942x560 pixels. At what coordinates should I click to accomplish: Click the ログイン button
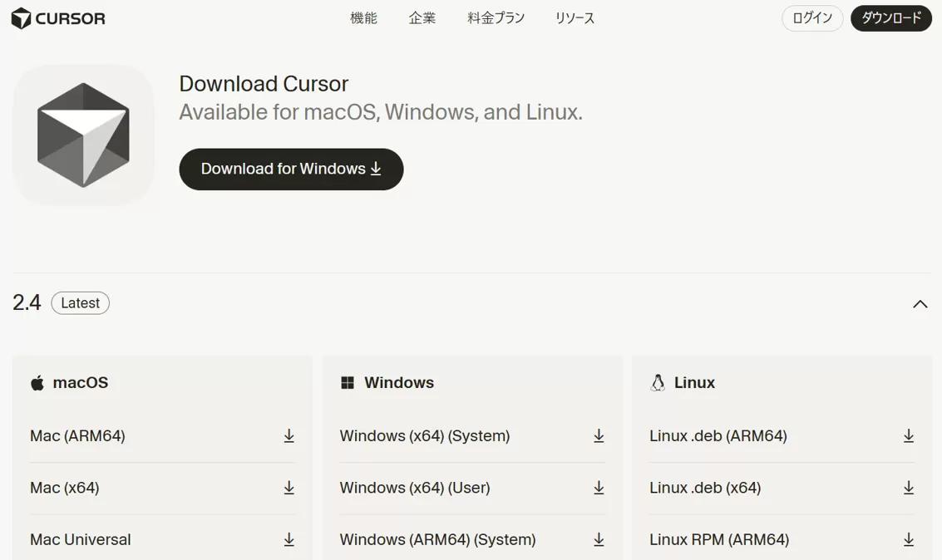812,18
